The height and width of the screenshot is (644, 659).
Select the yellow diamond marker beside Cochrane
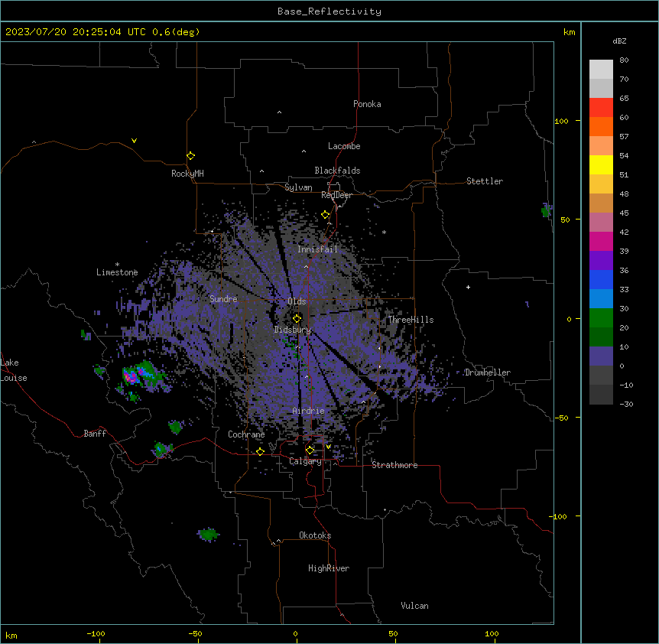[x=260, y=451]
